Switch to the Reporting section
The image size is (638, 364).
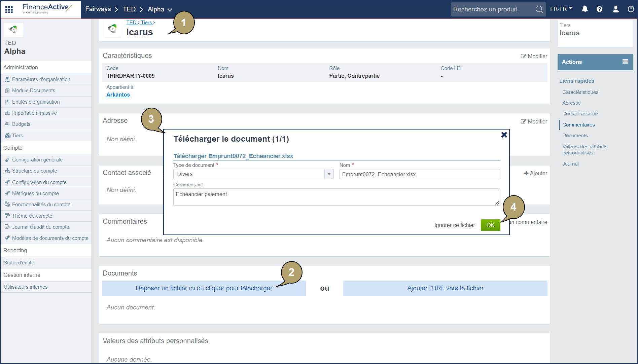[15, 250]
